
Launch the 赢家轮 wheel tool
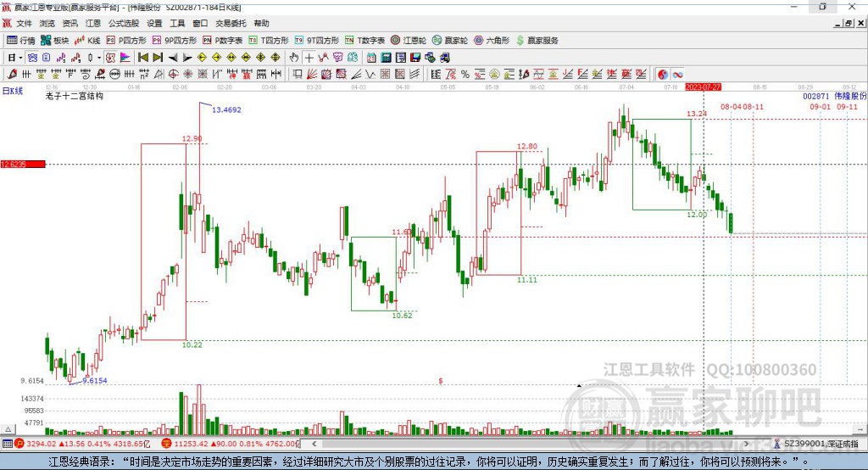[x=450, y=41]
